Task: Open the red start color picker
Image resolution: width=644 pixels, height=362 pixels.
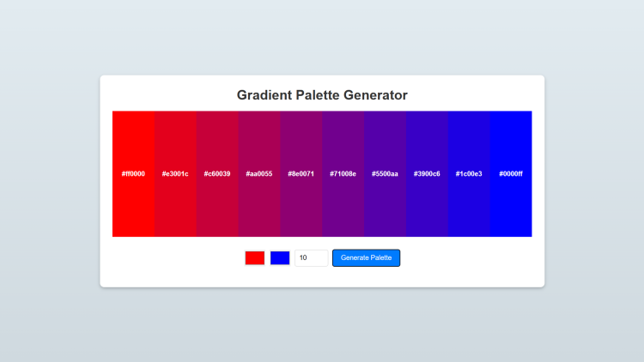Action: coord(255,257)
